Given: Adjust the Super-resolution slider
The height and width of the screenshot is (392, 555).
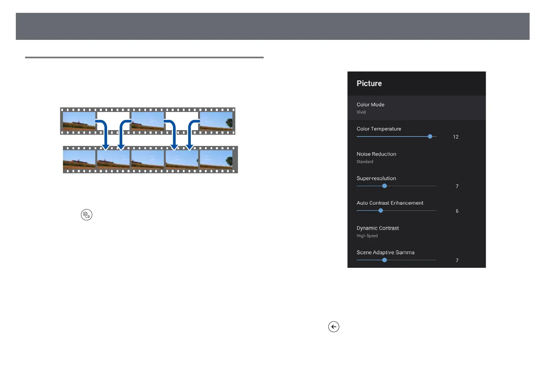Looking at the screenshot, I should [x=396, y=186].
